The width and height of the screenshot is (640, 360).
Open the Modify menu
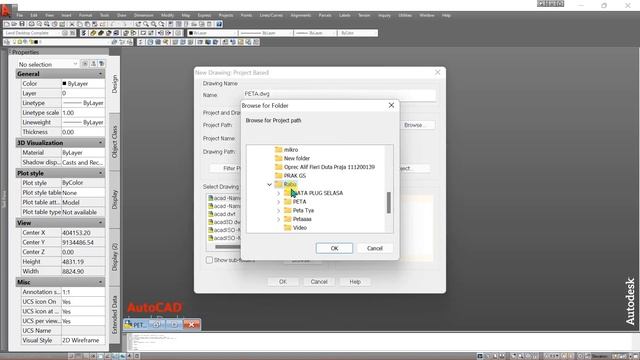pyautogui.click(x=167, y=15)
